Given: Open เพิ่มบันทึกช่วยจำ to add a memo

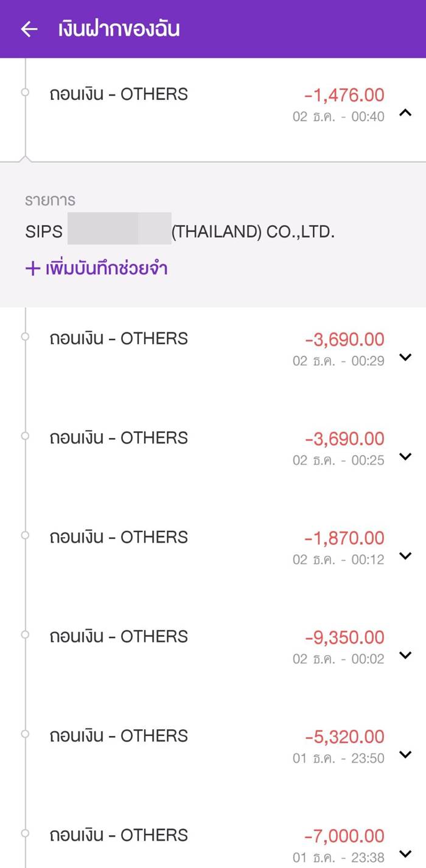Looking at the screenshot, I should coord(97,268).
